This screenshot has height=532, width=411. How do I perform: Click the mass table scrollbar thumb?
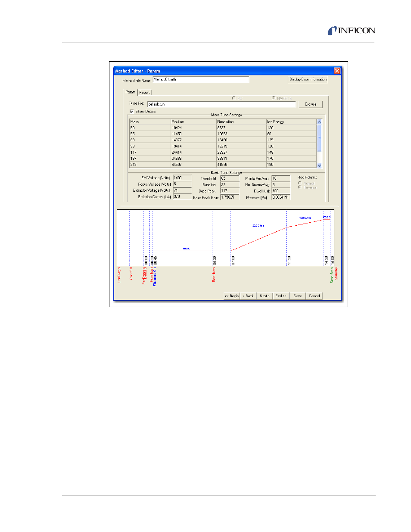pos(320,138)
